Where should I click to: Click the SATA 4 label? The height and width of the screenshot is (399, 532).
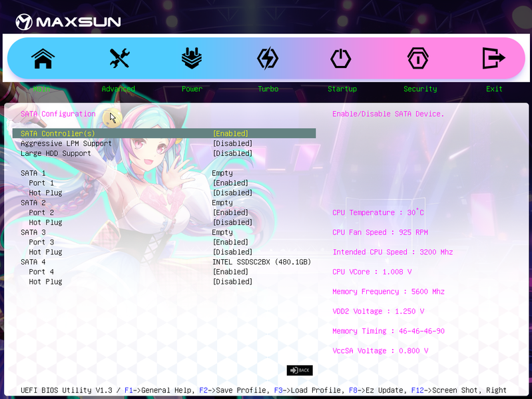33,262
